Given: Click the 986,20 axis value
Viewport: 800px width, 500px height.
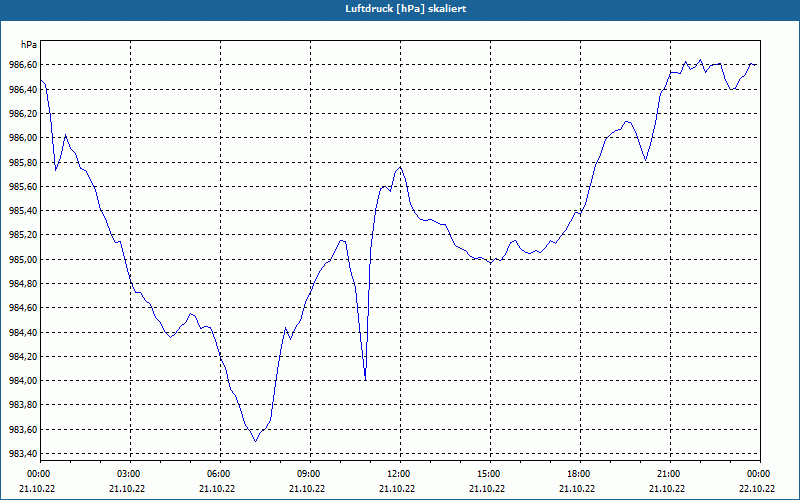Looking at the screenshot, I should (23, 114).
